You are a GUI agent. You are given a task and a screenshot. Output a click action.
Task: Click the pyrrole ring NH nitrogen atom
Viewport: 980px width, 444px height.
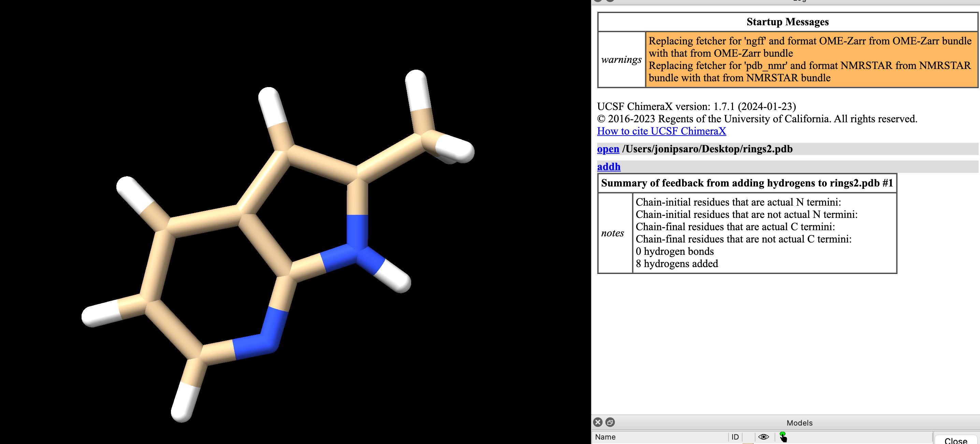tap(357, 253)
